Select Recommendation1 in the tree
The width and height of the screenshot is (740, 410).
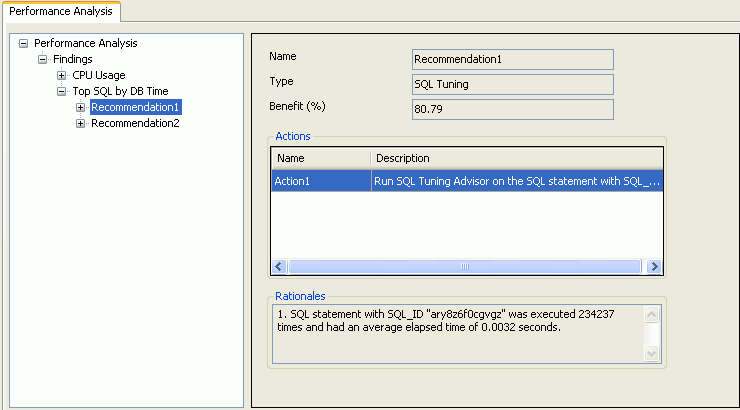coord(135,108)
